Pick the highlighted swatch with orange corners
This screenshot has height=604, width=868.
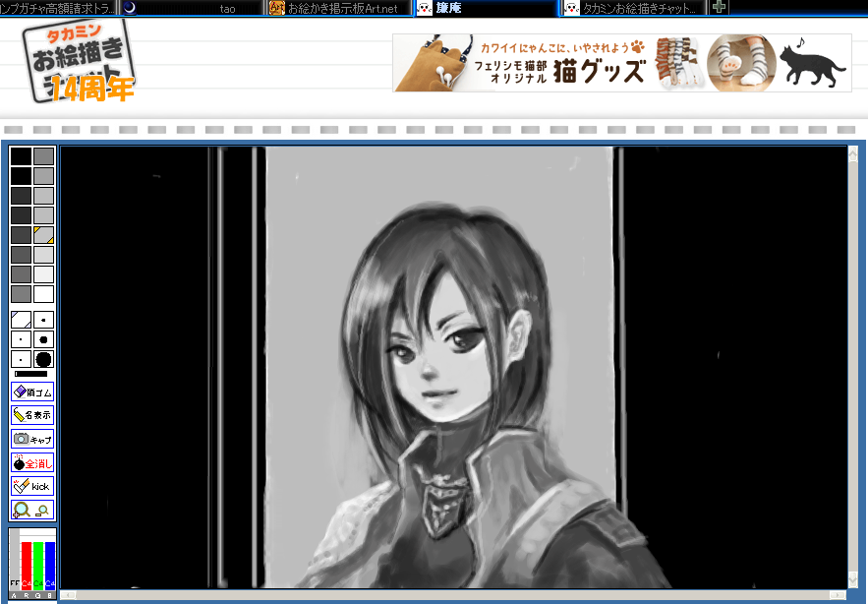[43, 235]
